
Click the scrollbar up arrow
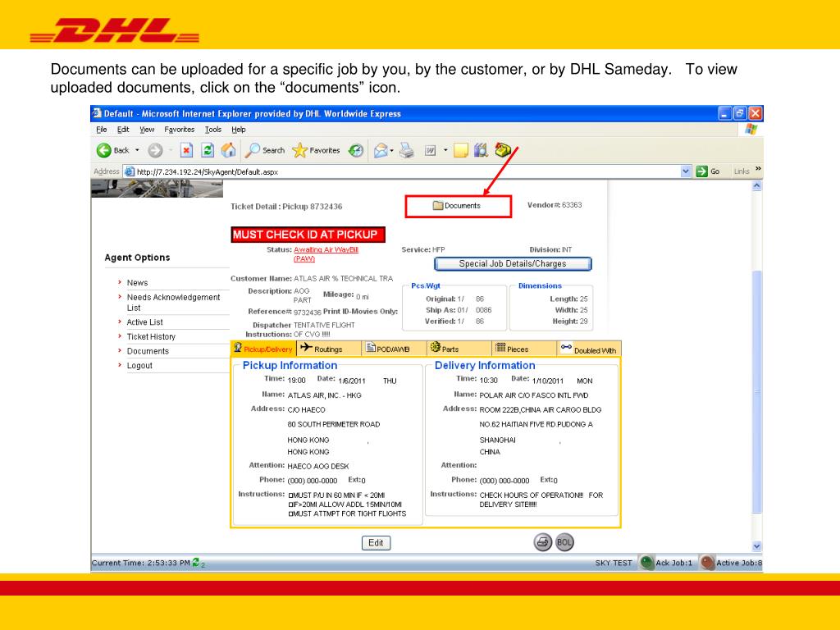(x=757, y=186)
